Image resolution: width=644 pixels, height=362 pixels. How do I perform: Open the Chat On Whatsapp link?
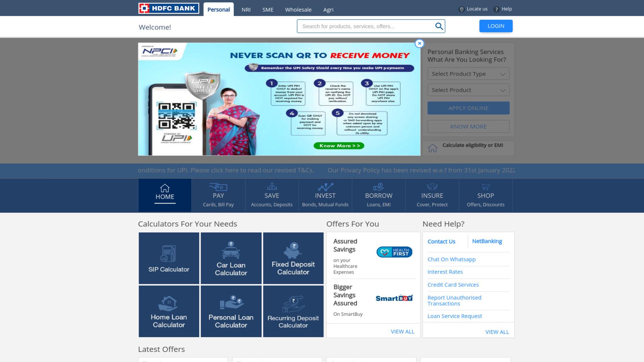click(x=451, y=259)
